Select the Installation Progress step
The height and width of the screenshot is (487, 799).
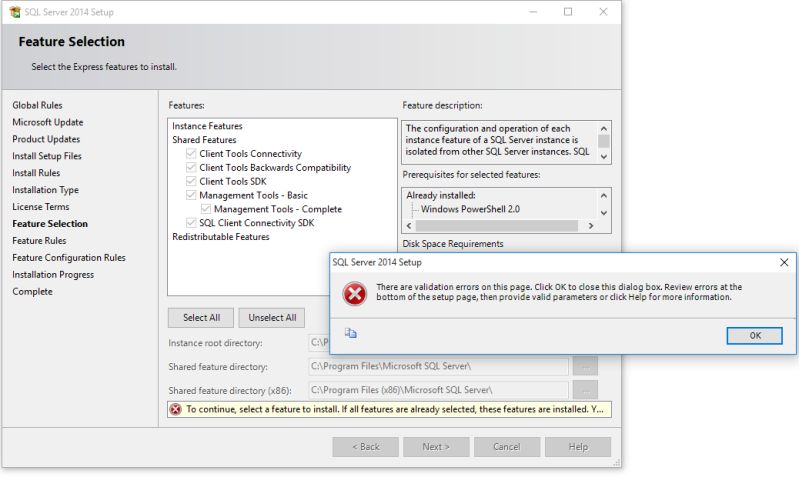(x=53, y=275)
